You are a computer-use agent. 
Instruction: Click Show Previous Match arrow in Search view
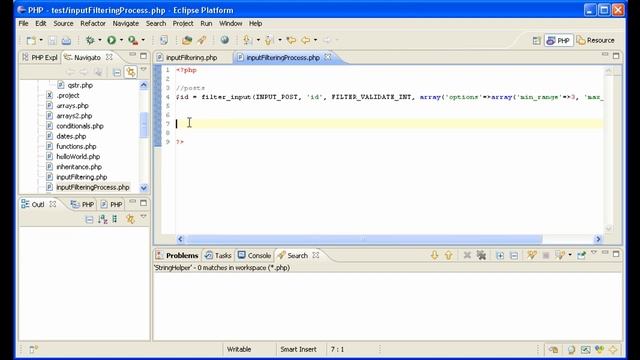click(449, 256)
